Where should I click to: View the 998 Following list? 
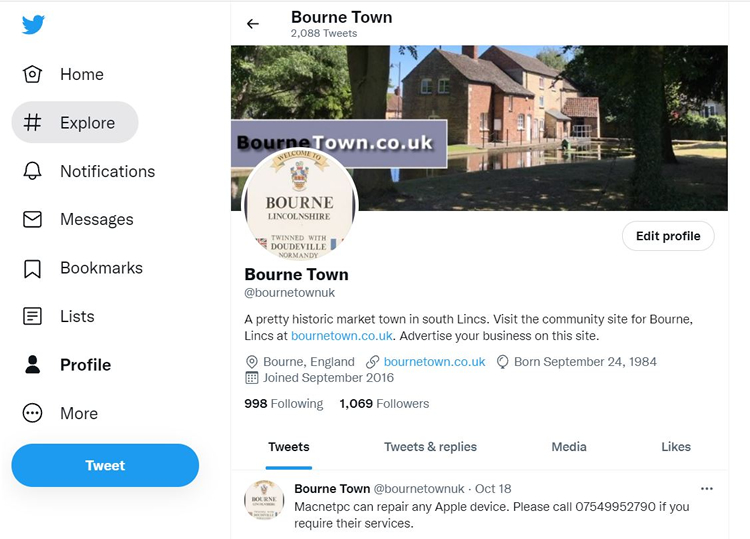point(284,404)
